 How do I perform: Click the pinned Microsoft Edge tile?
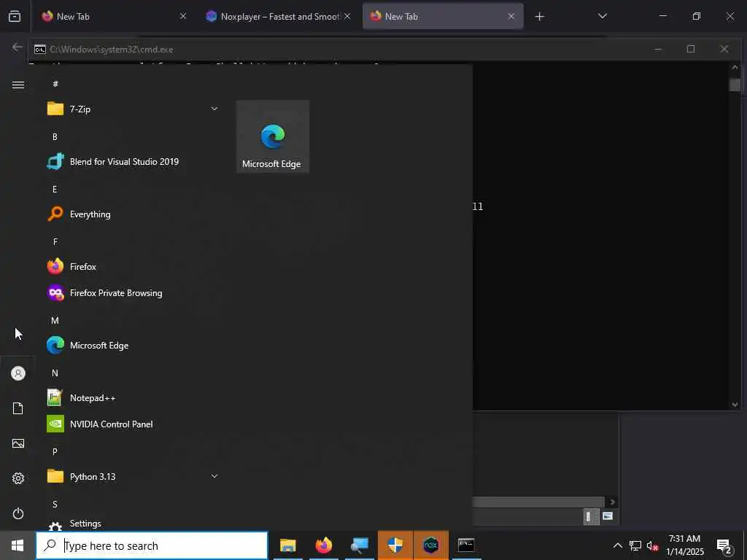pyautogui.click(x=273, y=136)
